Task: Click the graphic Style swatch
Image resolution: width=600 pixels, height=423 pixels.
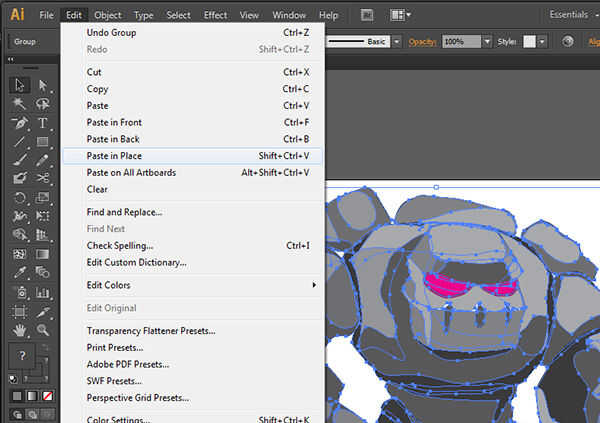Action: pos(530,41)
